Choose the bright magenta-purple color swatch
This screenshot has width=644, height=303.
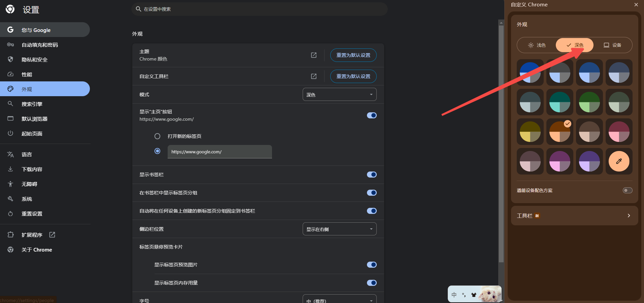tap(560, 161)
